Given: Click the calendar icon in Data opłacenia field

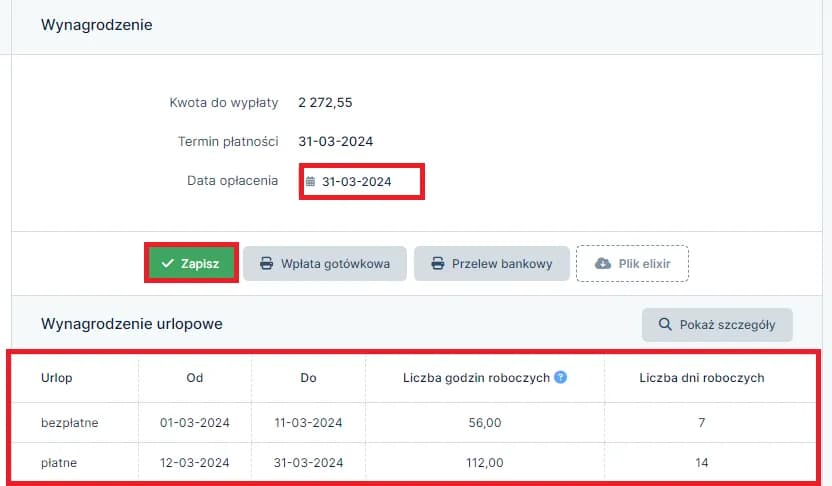Looking at the screenshot, I should click(310, 182).
